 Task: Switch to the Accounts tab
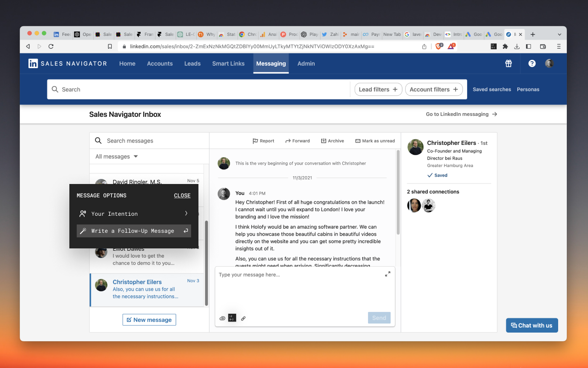pos(160,63)
